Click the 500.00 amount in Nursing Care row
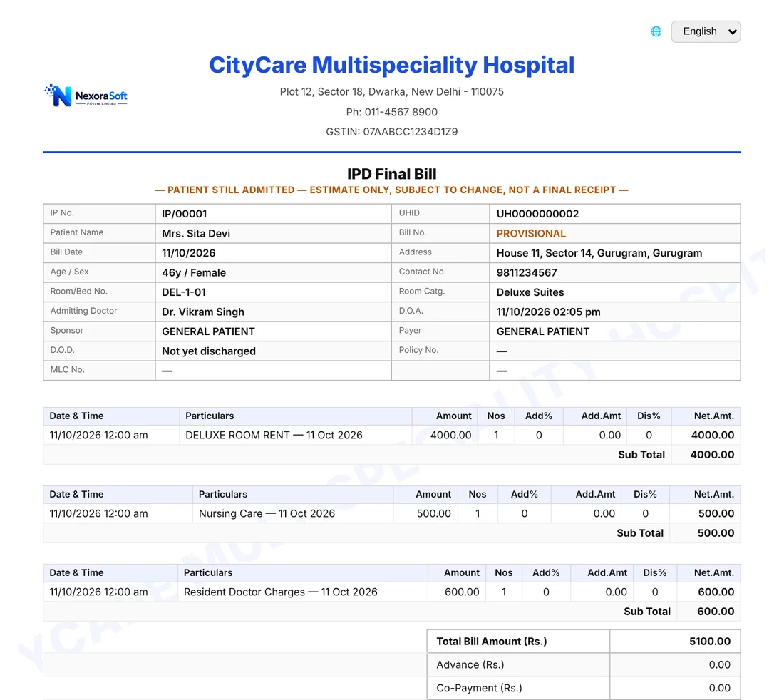 433,513
